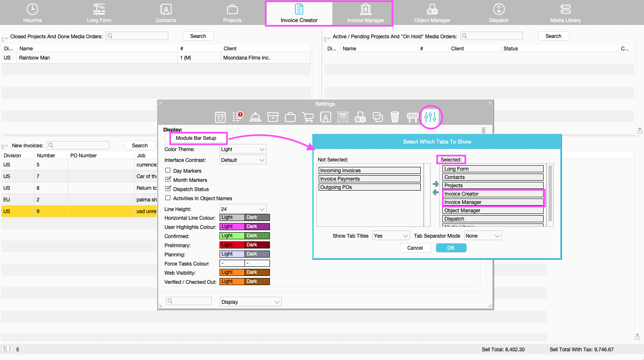This screenshot has width=644, height=360.
Task: Enable the Day Markers checkbox
Action: (168, 171)
